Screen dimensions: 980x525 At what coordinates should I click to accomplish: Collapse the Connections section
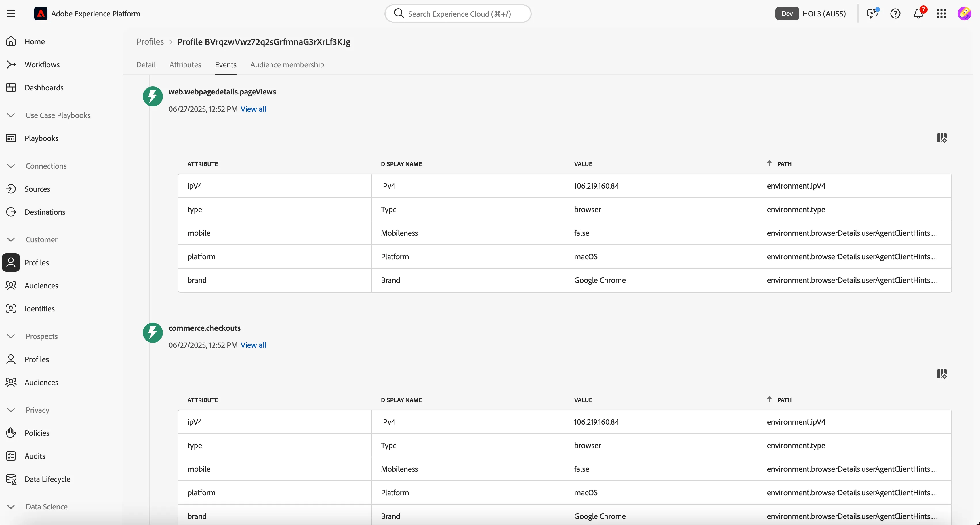[x=11, y=166]
